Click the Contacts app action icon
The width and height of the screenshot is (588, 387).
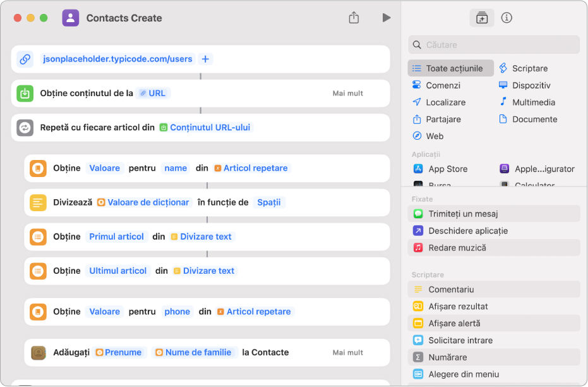pyautogui.click(x=39, y=352)
